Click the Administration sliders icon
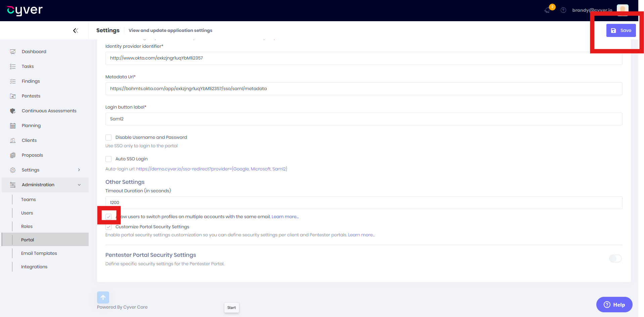 [13, 185]
